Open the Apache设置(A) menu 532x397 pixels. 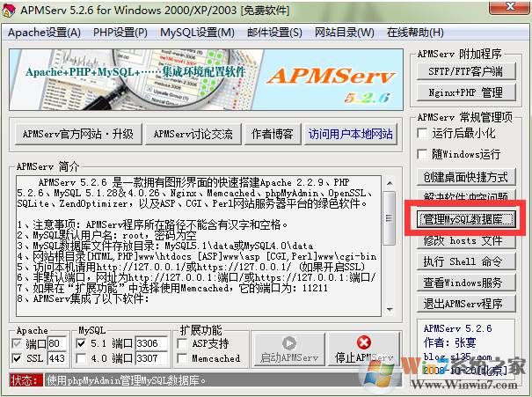click(44, 33)
